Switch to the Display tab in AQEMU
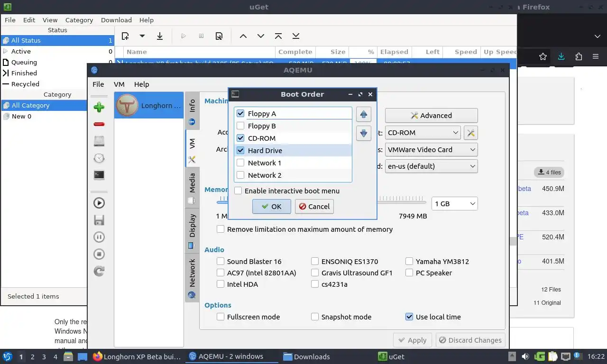Screen dimensions: 607x364 tap(192, 231)
